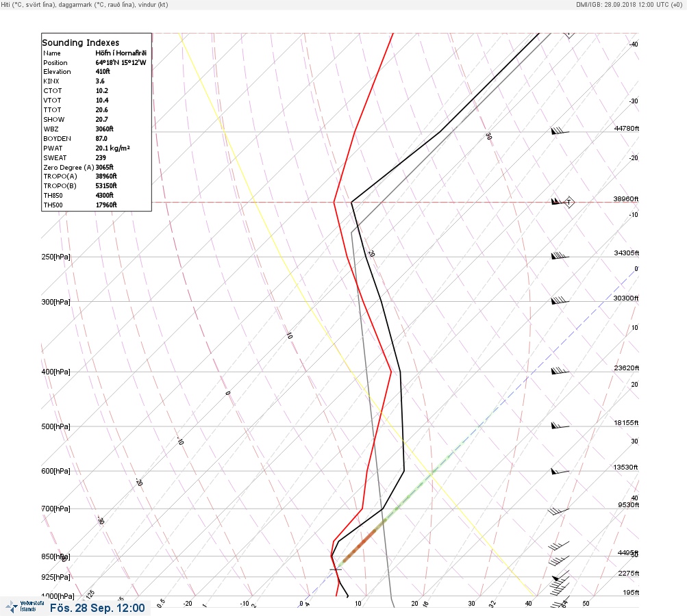Select position value 64°18'N 15°12'W
This screenshot has height=616, width=687.
(121, 62)
